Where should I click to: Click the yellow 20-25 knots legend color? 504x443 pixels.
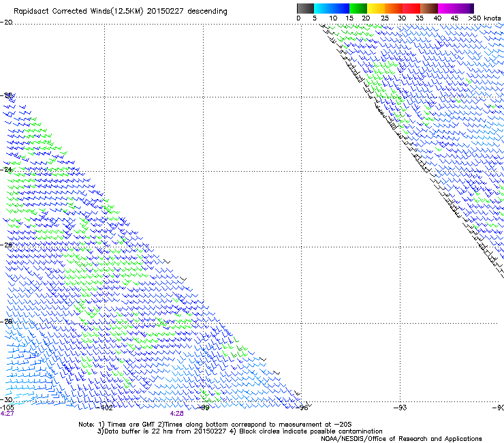click(376, 8)
